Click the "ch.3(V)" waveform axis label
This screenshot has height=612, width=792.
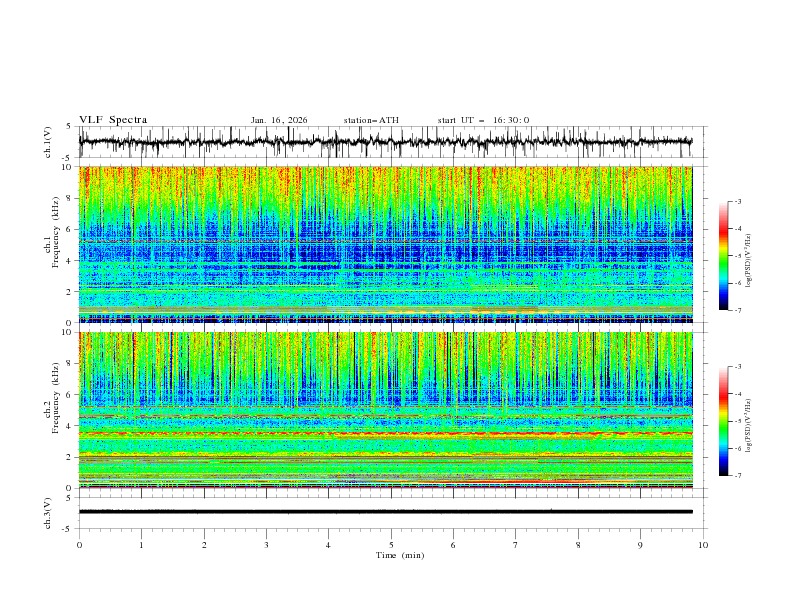pos(48,513)
